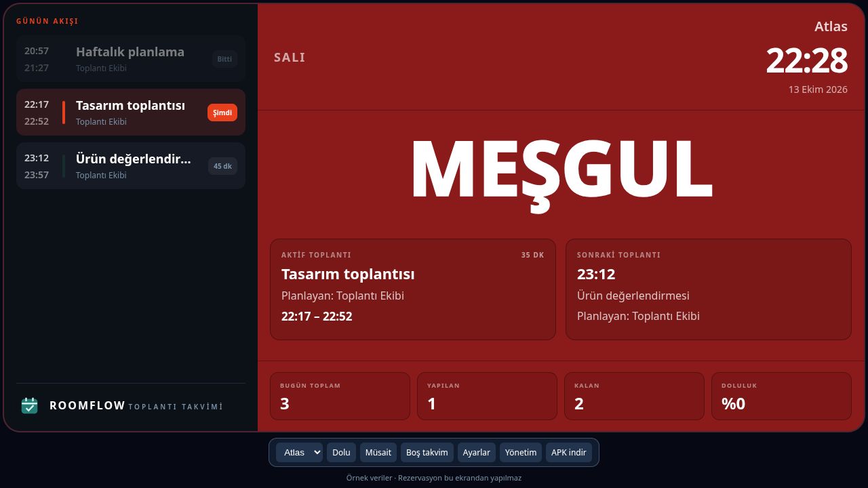Click the Yapılan stat card
Viewport: 868px width, 488px height.
tap(487, 396)
